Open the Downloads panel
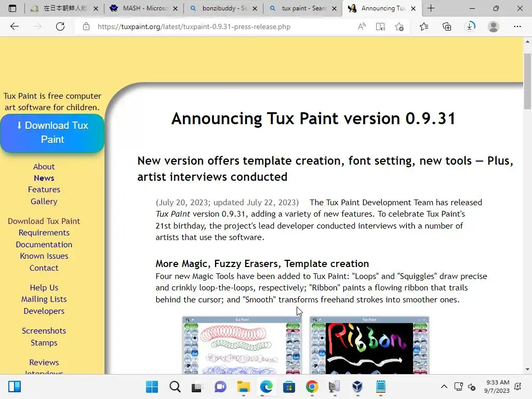Image resolution: width=532 pixels, height=399 pixels. click(470, 26)
